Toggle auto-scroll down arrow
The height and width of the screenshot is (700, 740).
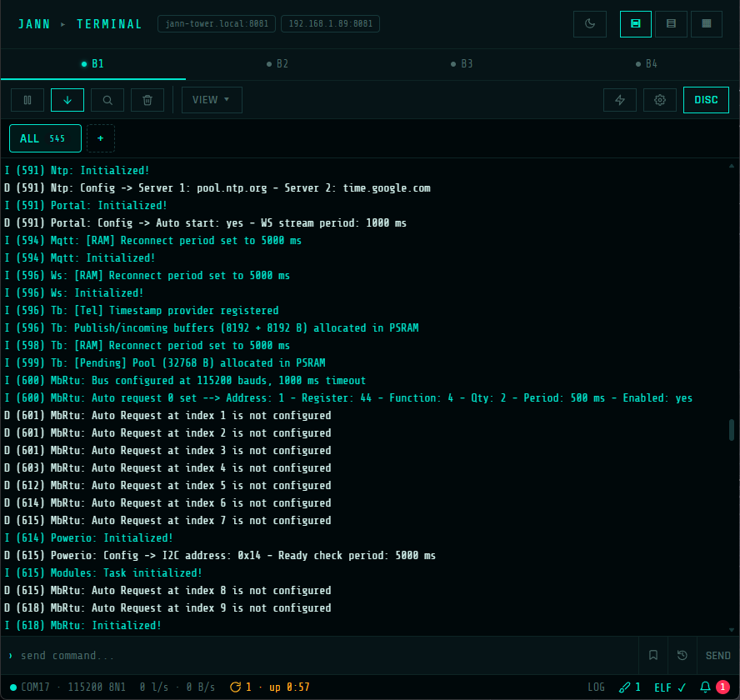coord(67,100)
